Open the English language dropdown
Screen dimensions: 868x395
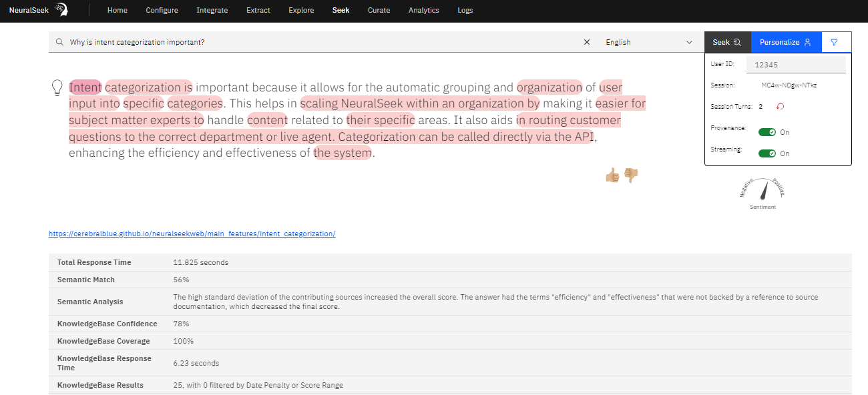[x=649, y=42]
